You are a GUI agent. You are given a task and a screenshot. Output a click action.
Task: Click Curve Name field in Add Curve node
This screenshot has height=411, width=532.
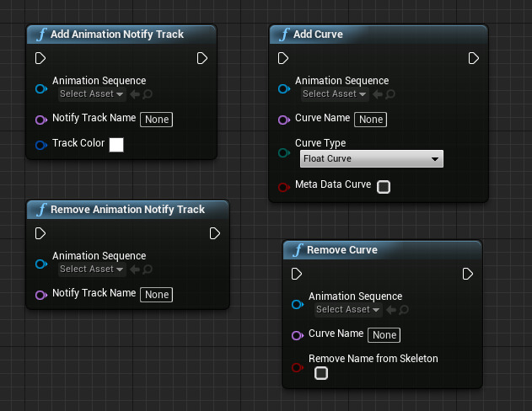pos(370,120)
